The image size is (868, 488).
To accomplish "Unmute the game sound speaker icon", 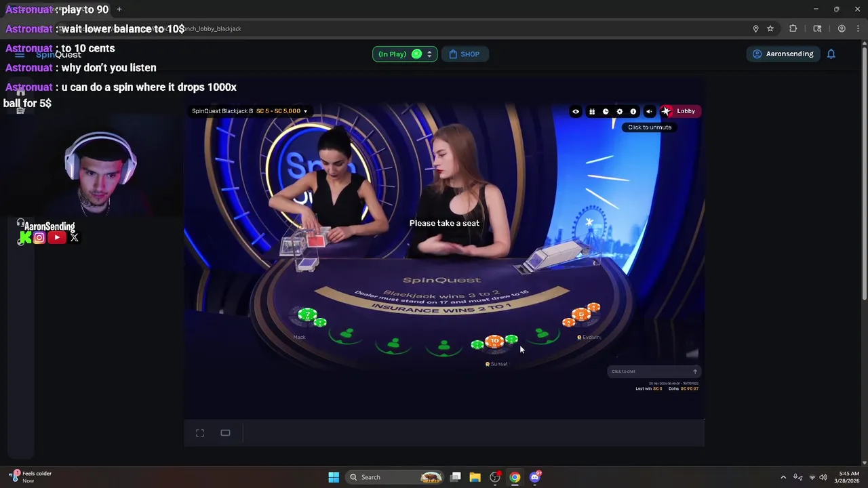I will (649, 111).
